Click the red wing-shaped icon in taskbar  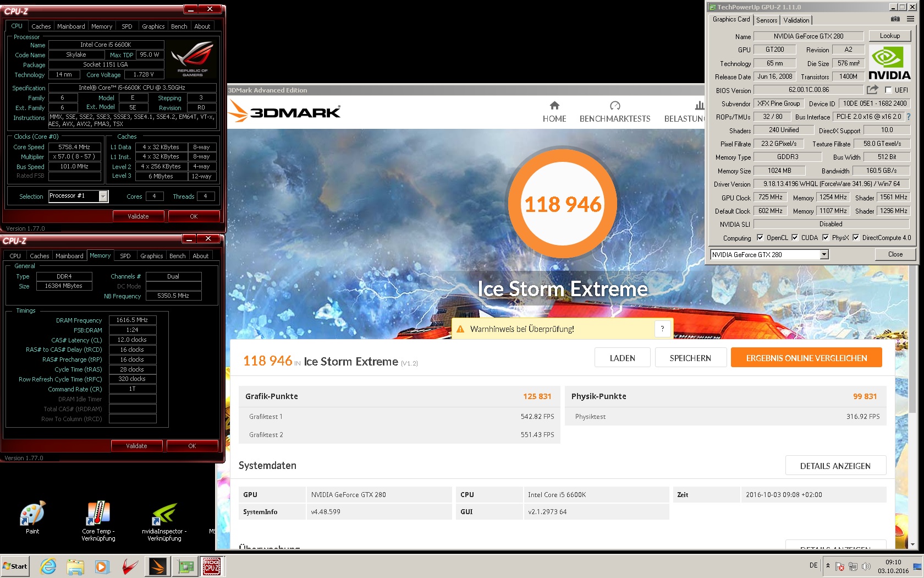[x=130, y=566]
